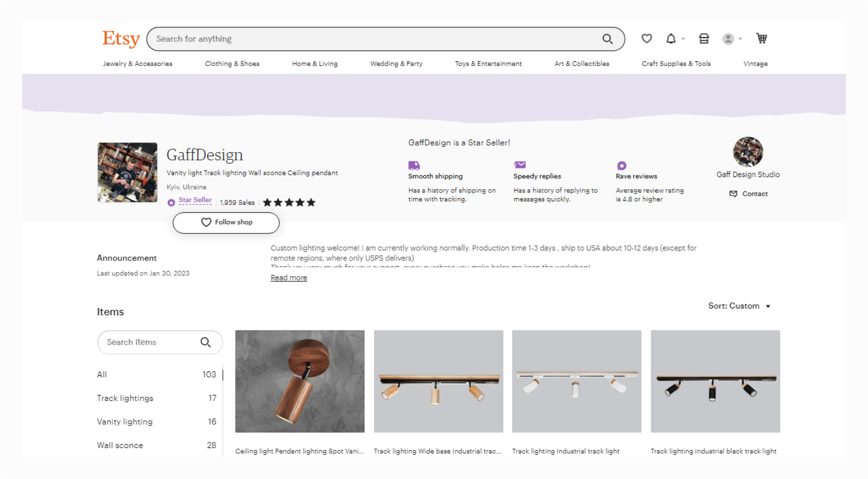Open Vintage category
The height and width of the screenshot is (479, 868).
(x=755, y=64)
